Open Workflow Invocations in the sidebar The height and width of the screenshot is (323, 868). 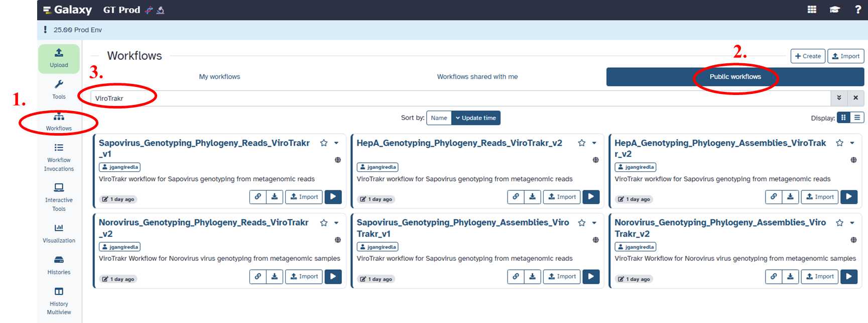(59, 157)
